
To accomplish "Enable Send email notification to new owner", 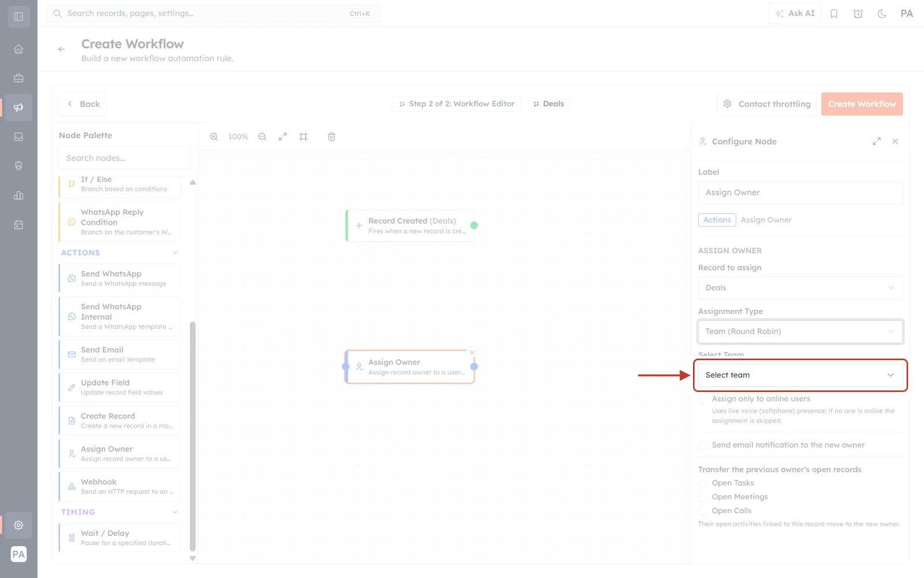I will pyautogui.click(x=703, y=445).
